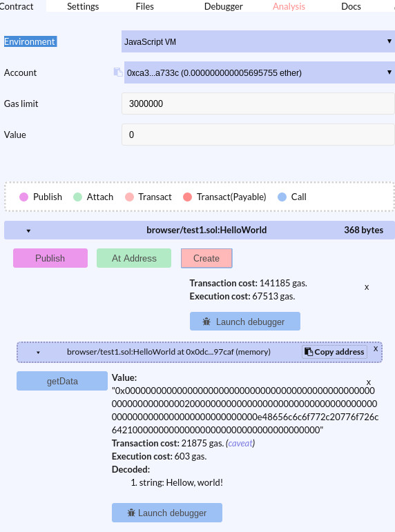Dismiss the getData value result with its x
The image size is (395, 532).
click(369, 382)
